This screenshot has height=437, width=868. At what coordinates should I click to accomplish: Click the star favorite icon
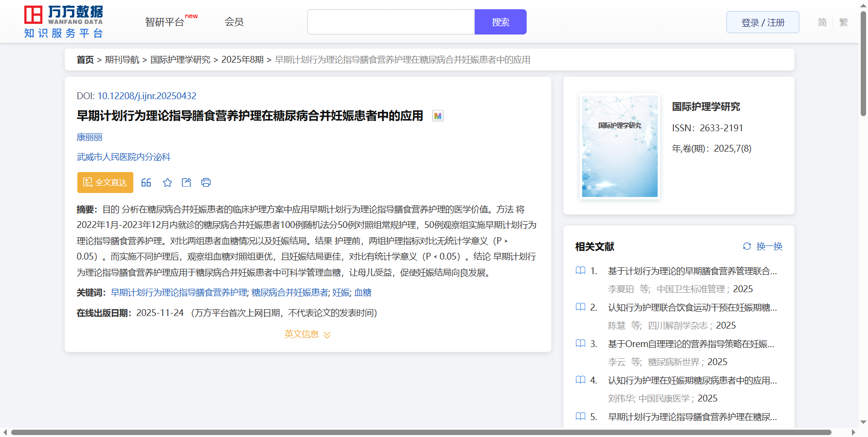(x=167, y=183)
